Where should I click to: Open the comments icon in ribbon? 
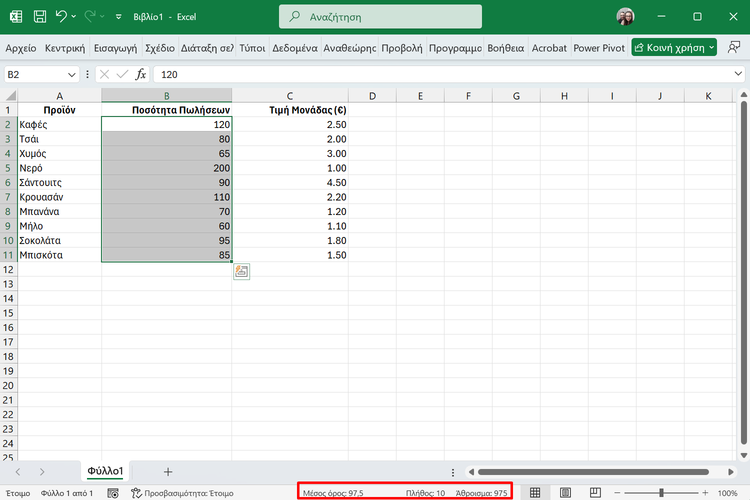pyautogui.click(x=735, y=47)
